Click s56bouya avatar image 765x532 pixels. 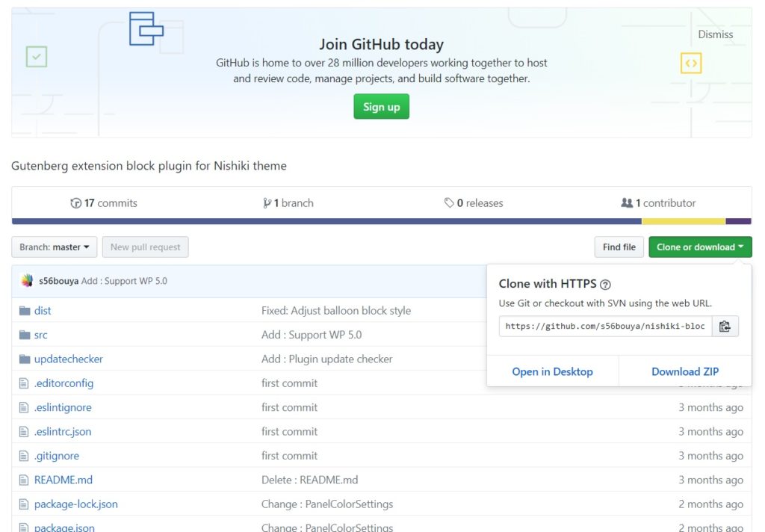pyautogui.click(x=27, y=281)
